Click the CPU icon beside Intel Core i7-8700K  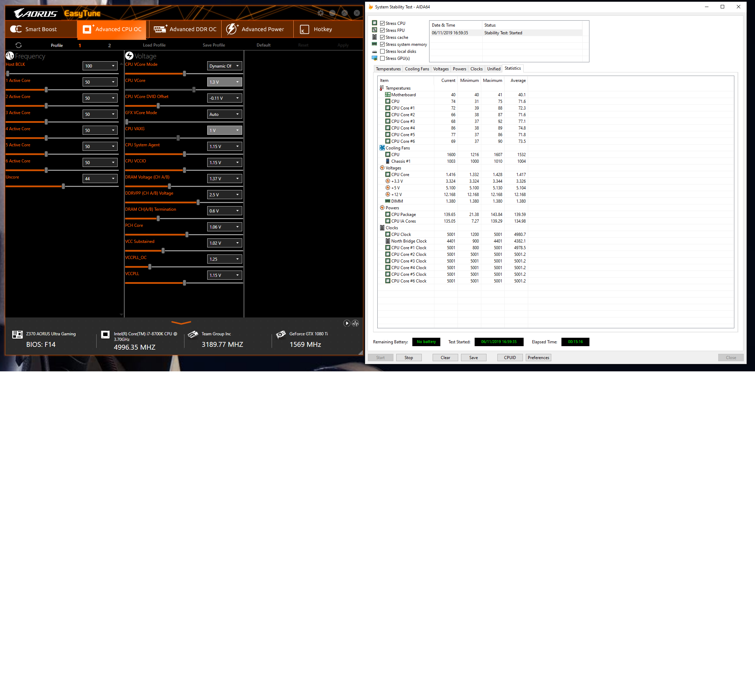[105, 335]
